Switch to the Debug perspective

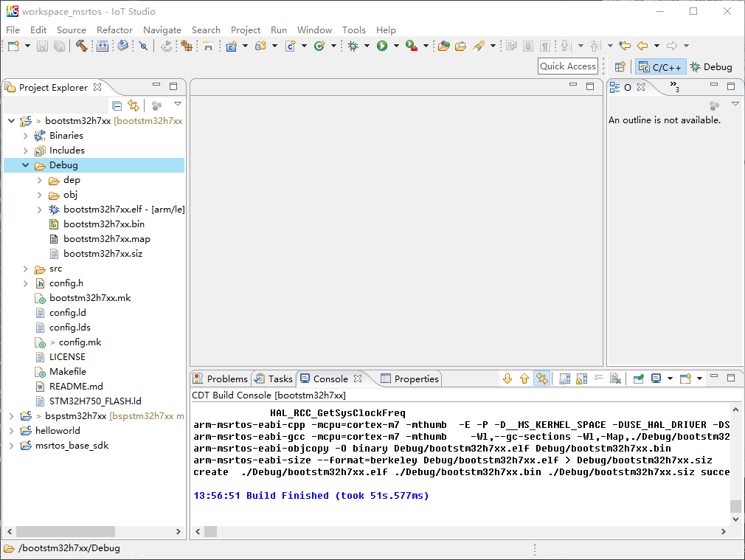[711, 67]
